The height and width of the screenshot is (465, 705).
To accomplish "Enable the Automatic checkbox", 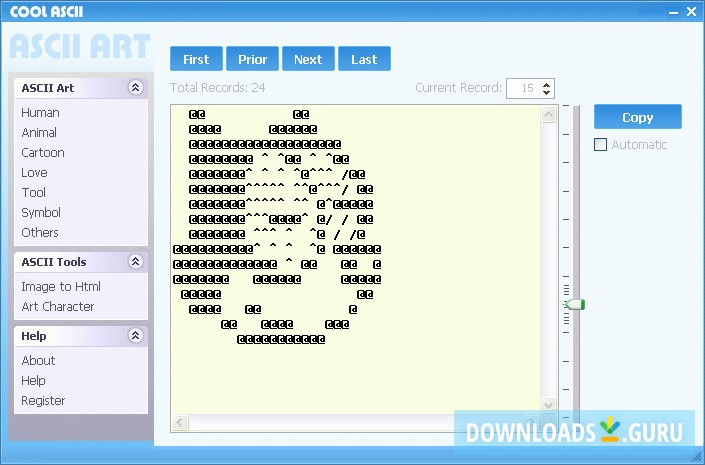I will (600, 144).
